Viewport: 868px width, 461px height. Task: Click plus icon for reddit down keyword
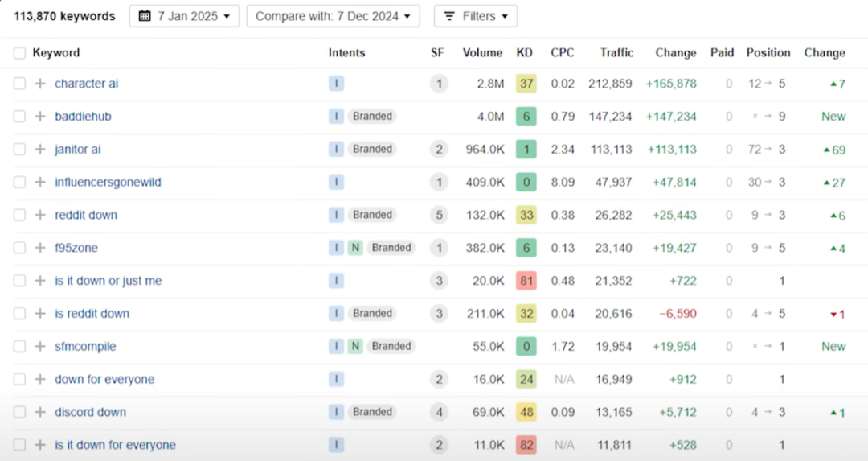point(40,216)
